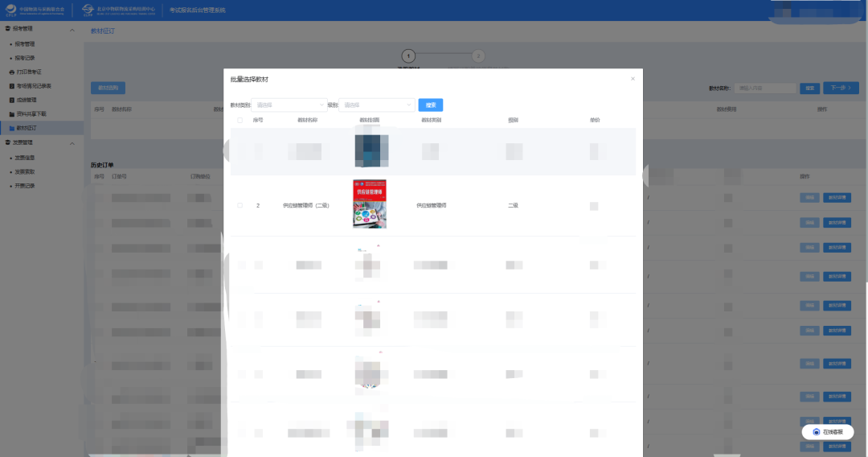Click step 2 circle in progress indicator
Image resolution: width=868 pixels, height=457 pixels.
(478, 56)
